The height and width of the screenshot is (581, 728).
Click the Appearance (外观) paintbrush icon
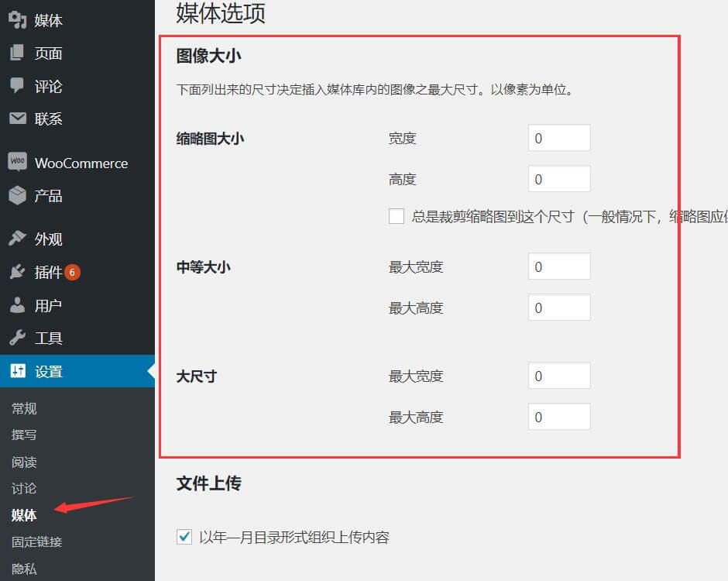click(x=17, y=239)
